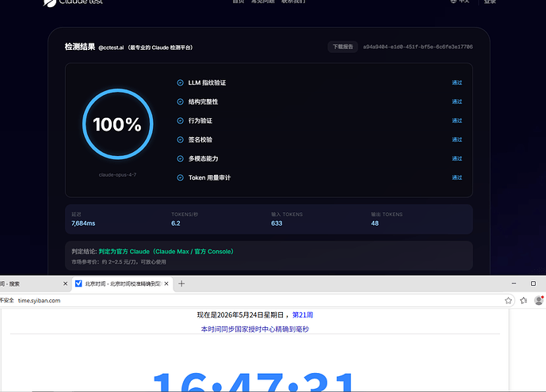
Task: Click the 通过 status for 多模态能力
Action: pyautogui.click(x=457, y=158)
